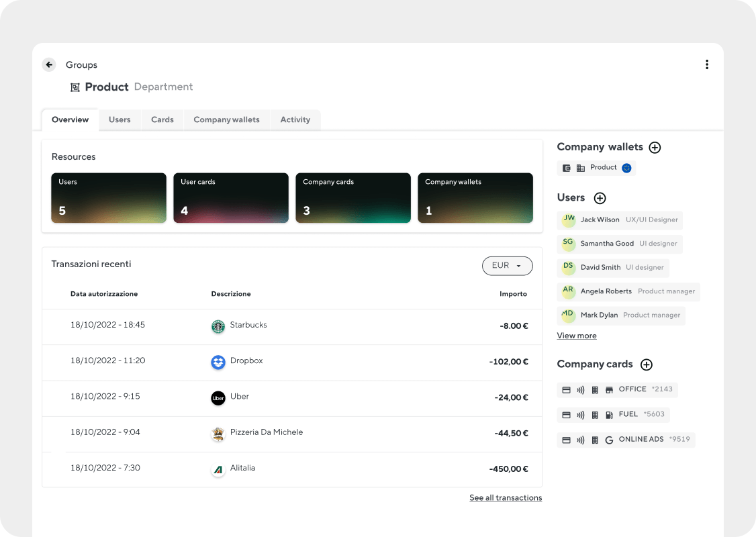Open Company wallets resource card showing 1
The image size is (756, 537).
coord(475,198)
